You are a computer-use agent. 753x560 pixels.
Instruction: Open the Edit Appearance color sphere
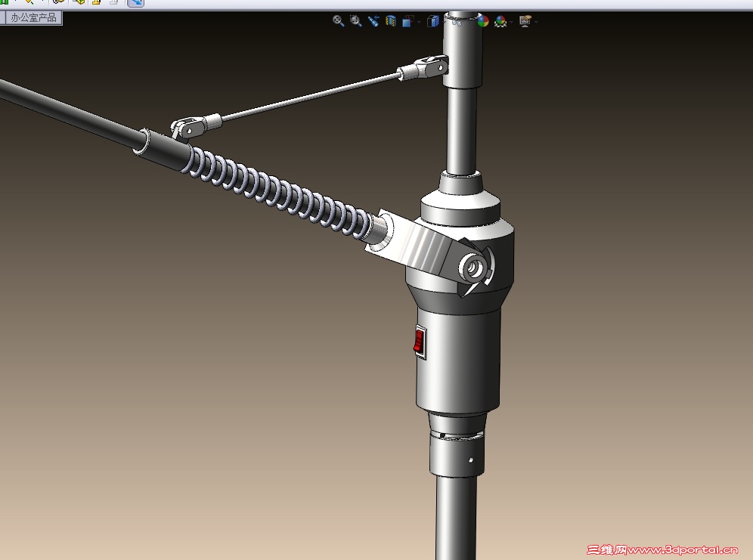point(482,21)
